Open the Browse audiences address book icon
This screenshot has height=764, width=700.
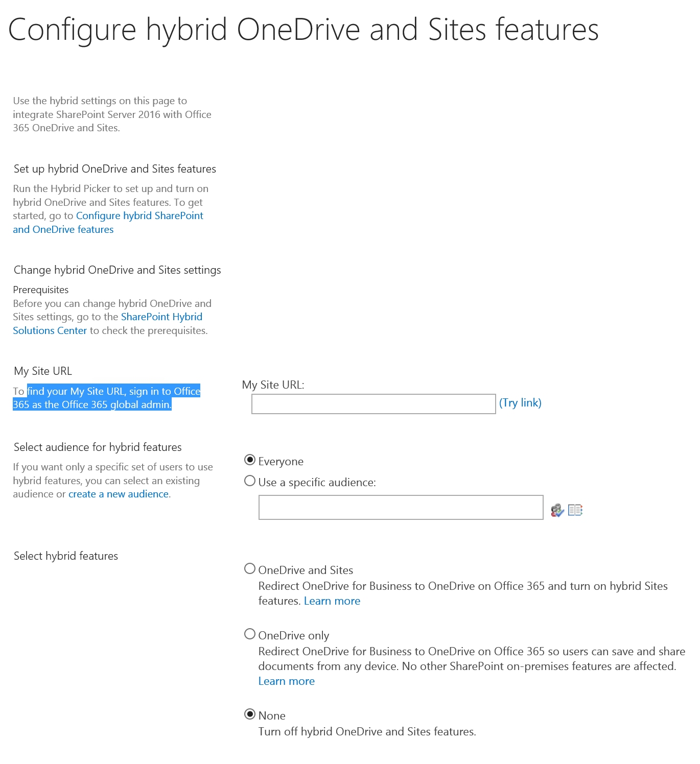575,510
